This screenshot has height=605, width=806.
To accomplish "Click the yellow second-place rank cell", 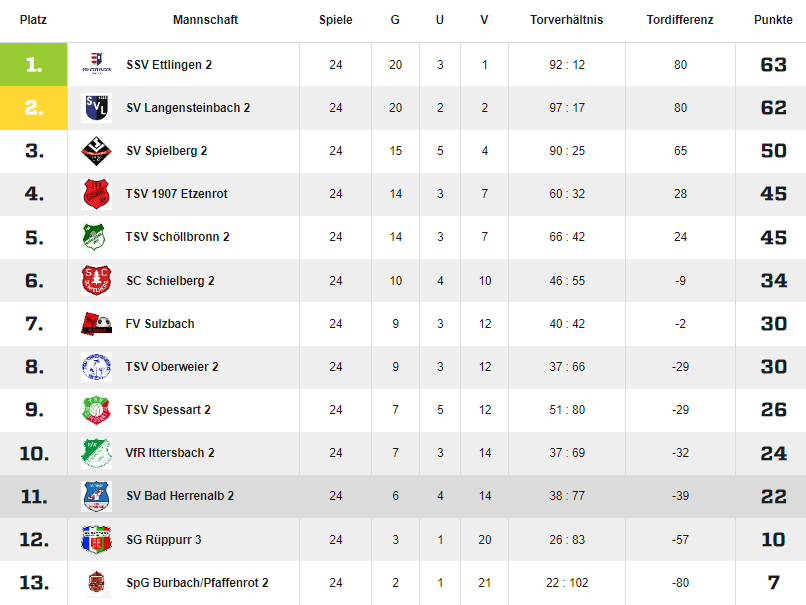I will point(34,108).
